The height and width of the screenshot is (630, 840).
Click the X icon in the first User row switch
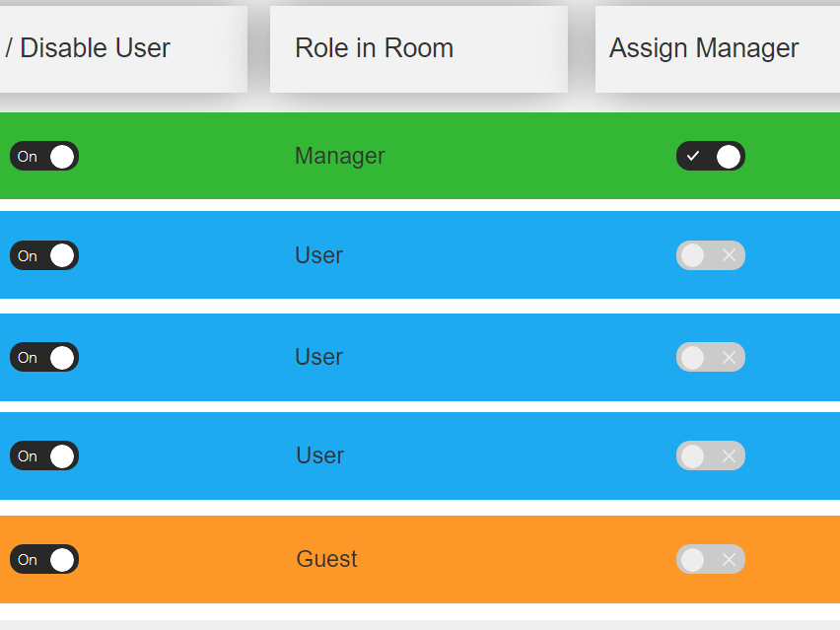(x=729, y=255)
